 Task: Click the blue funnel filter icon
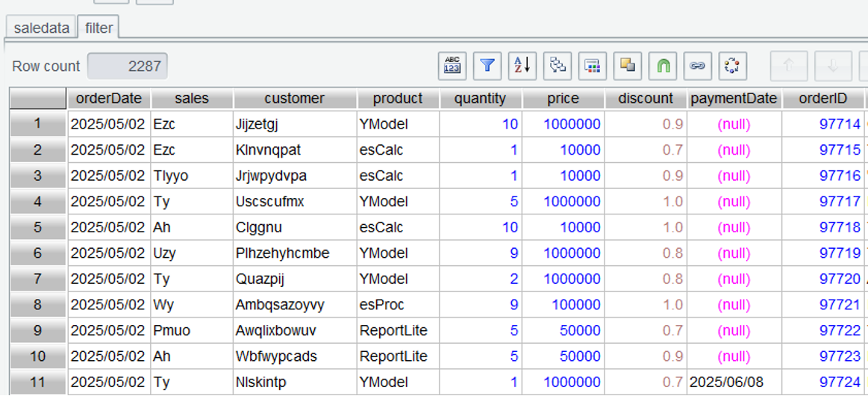(487, 66)
